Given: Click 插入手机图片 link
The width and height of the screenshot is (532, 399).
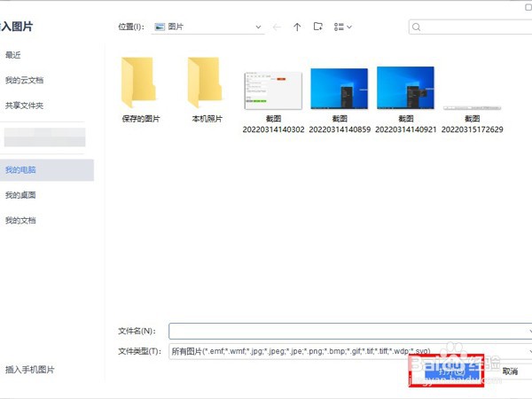Looking at the screenshot, I should point(30,370).
